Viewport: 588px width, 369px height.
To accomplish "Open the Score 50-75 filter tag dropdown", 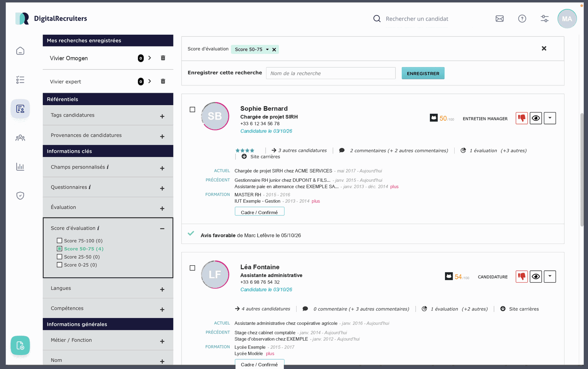I will (x=267, y=49).
